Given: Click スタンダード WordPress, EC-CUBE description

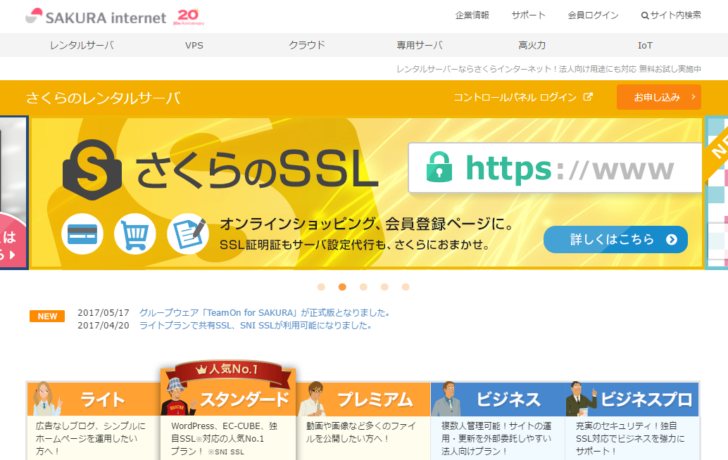Looking at the screenshot, I should (x=224, y=438).
